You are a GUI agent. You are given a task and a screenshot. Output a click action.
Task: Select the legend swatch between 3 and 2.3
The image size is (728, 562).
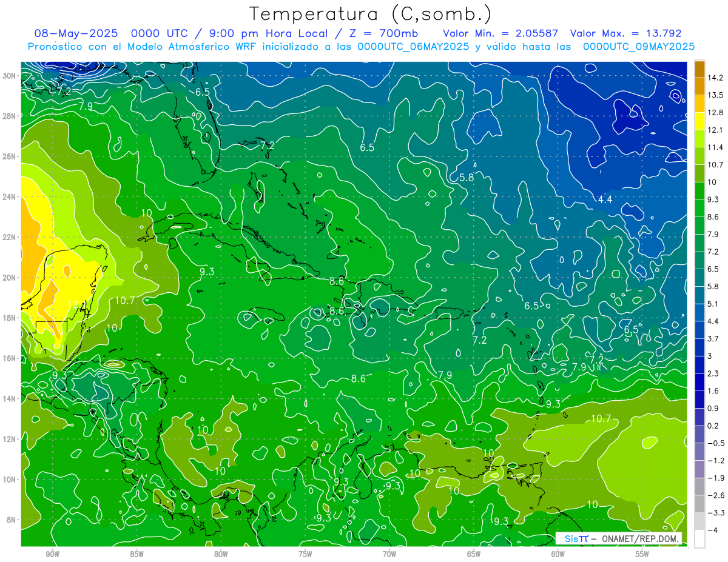[x=699, y=365]
